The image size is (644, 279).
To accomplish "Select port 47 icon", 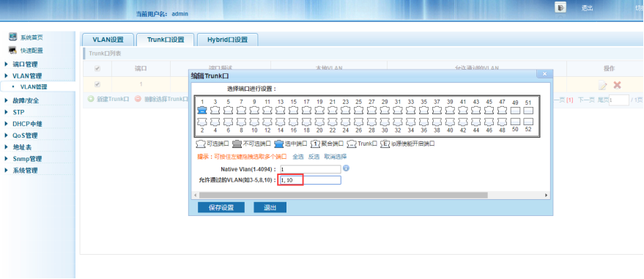I will point(502,111).
